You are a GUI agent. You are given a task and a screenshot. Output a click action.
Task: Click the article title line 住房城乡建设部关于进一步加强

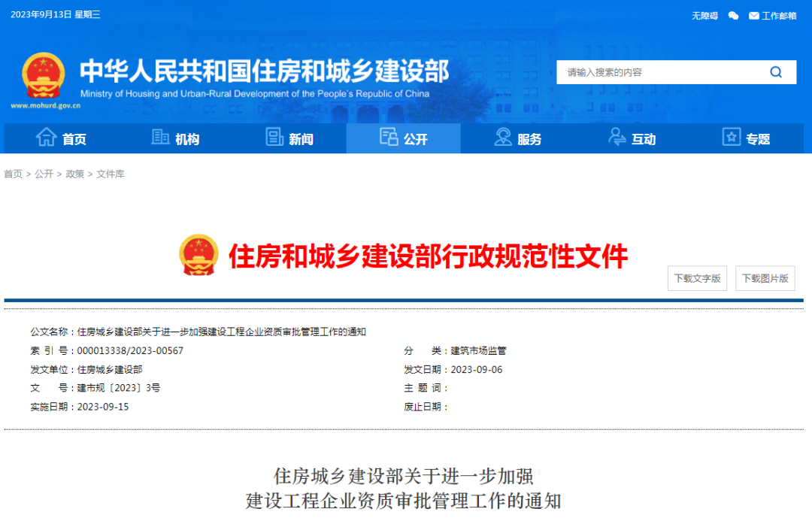pos(404,476)
